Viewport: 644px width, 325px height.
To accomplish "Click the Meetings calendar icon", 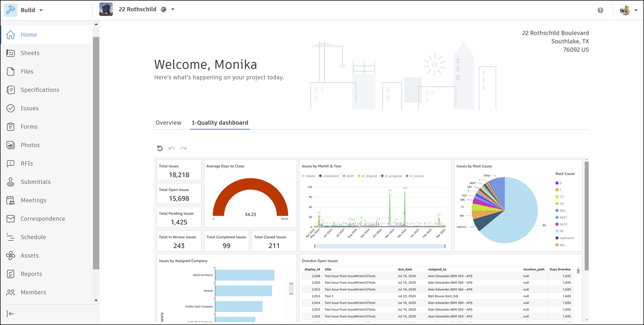I will pyautogui.click(x=10, y=200).
